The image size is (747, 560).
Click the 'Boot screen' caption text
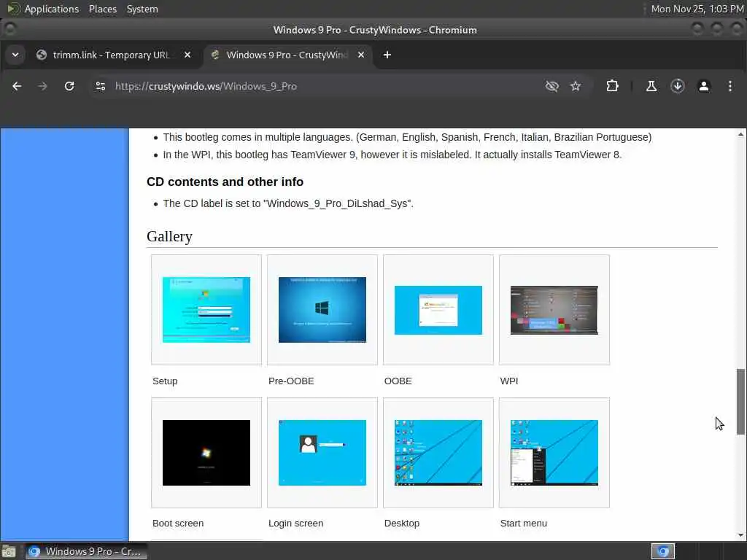click(x=178, y=524)
